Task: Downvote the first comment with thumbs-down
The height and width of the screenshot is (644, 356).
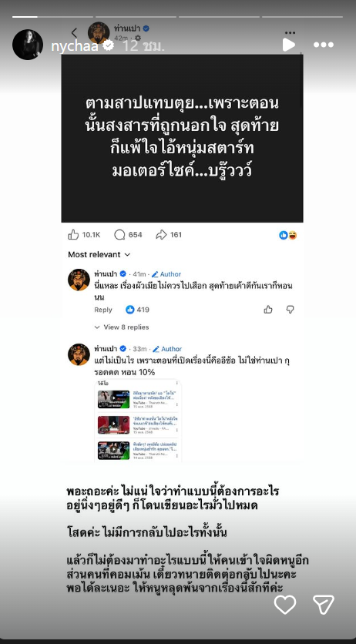Action: pyautogui.click(x=291, y=310)
